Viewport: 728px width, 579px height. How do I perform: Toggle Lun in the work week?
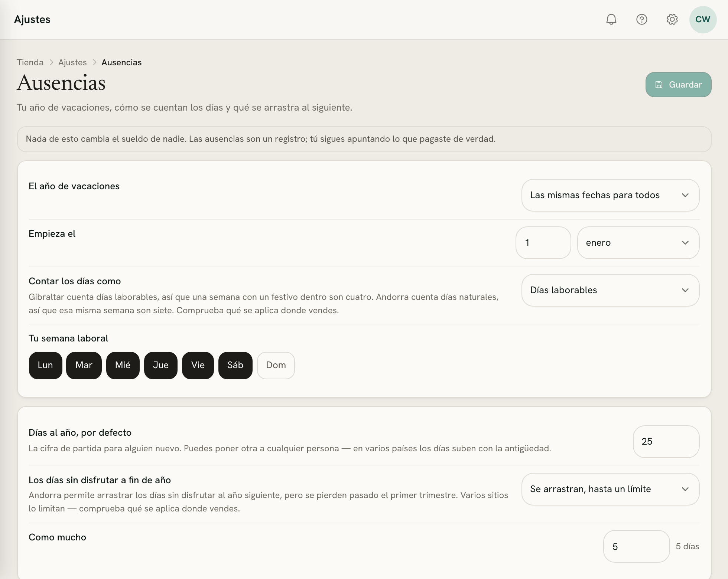pyautogui.click(x=45, y=365)
